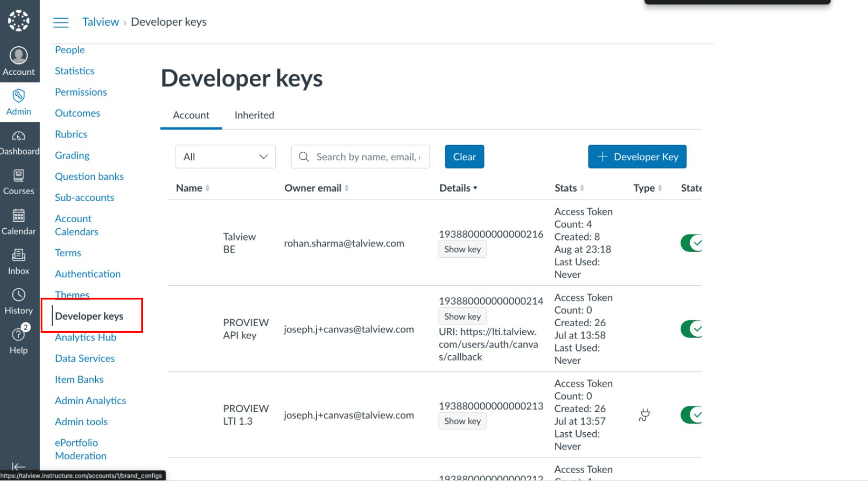Open the All filter dropdown
The height and width of the screenshot is (482, 868).
tap(226, 157)
